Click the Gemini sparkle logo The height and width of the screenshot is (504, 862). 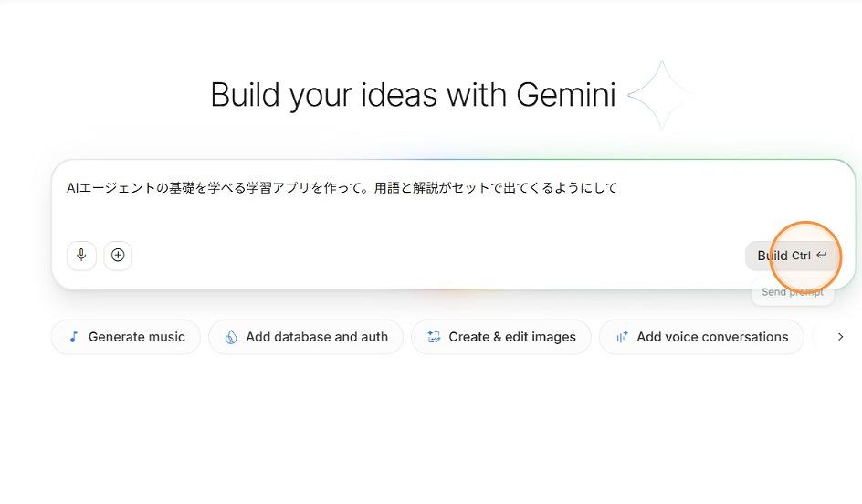pos(661,95)
